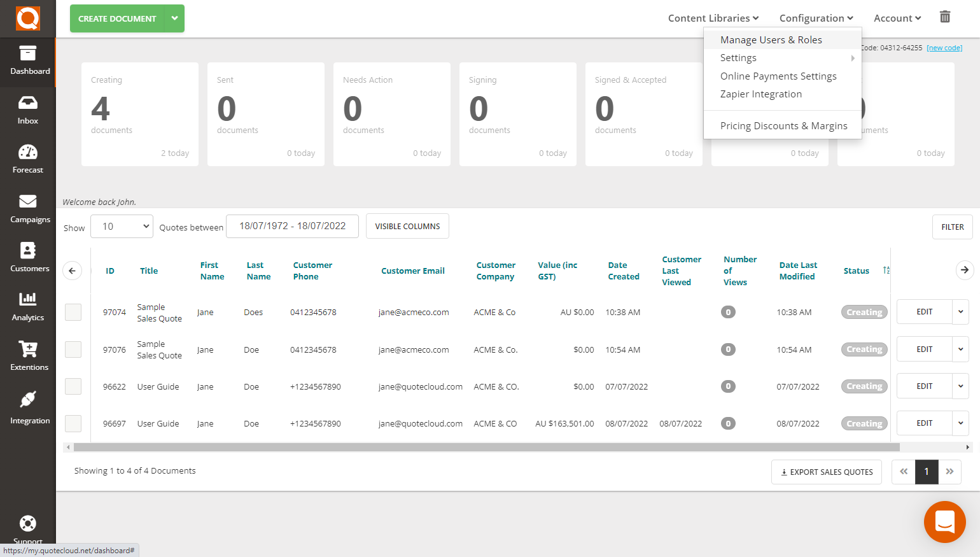Check the row checkbox for quote 96697
Viewport: 980px width, 557px height.
pyautogui.click(x=73, y=423)
